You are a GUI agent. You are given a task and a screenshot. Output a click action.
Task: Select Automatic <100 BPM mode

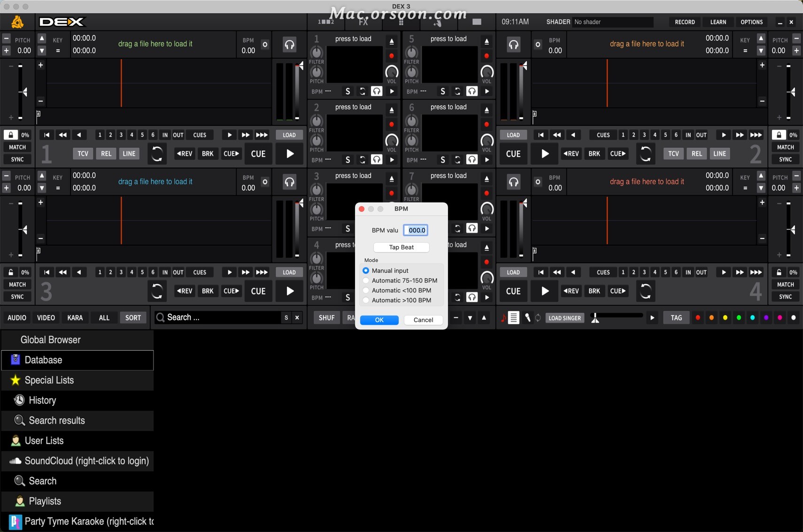tap(366, 291)
